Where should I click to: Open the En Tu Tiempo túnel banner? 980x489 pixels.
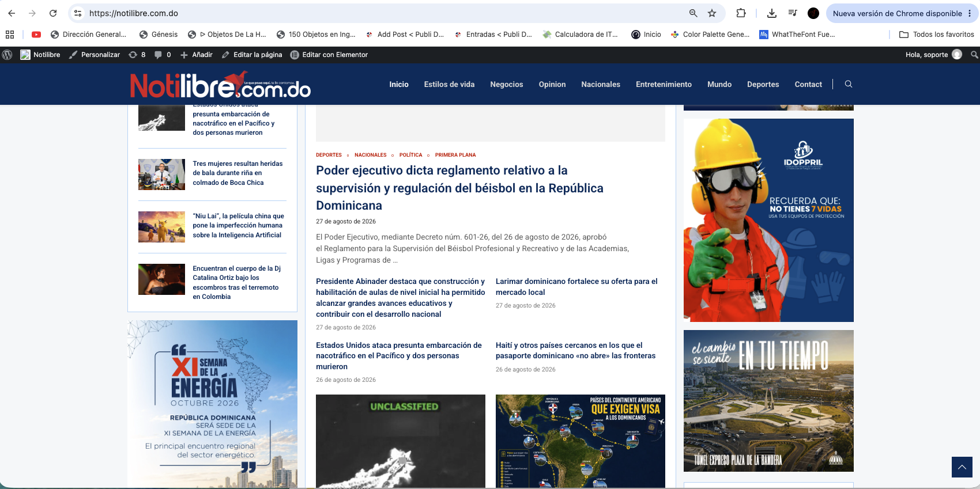click(768, 401)
